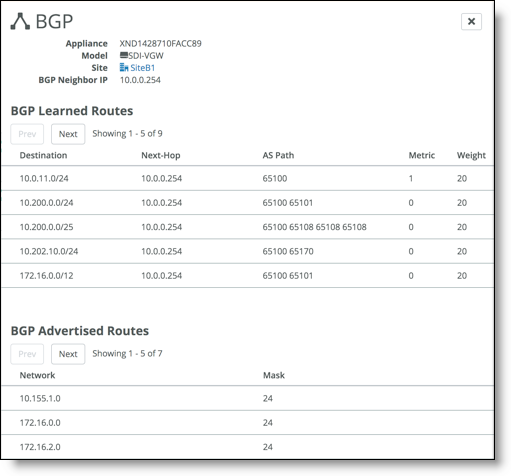Select the 10.0.11.0/24 route row
This screenshot has height=476, width=511.
(247, 178)
